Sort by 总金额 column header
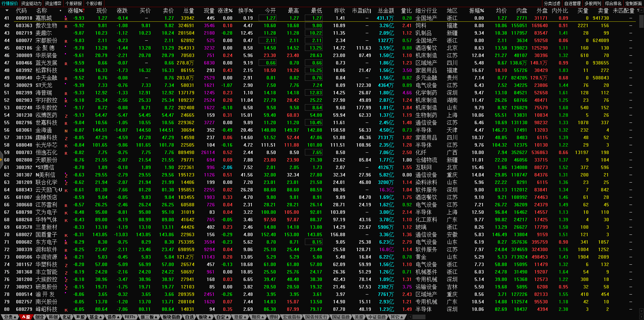 [x=386, y=11]
